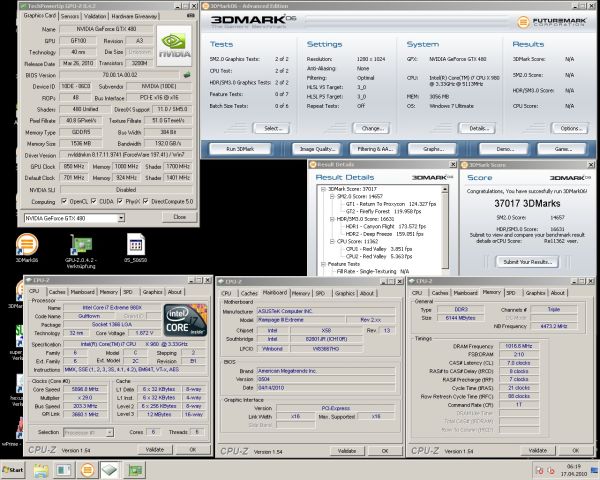Open the Hardware Giveaway tab in GPU-Z
The height and width of the screenshot is (480, 600).
(x=134, y=16)
